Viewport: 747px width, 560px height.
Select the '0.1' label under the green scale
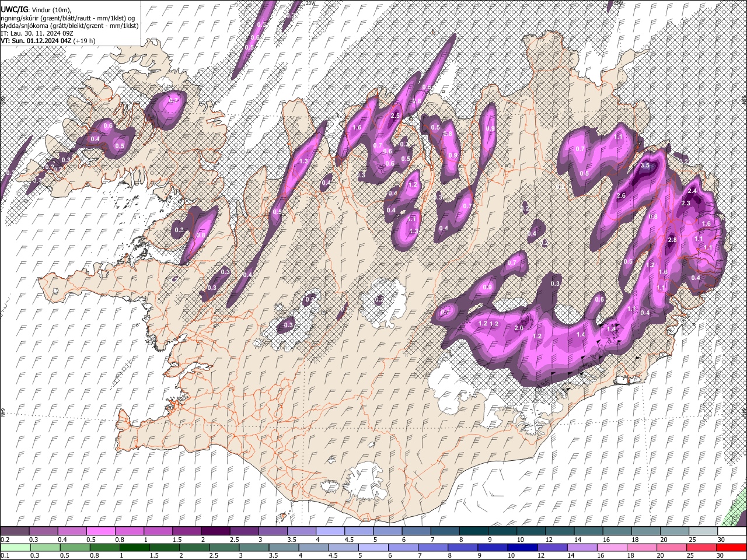coord(5,555)
